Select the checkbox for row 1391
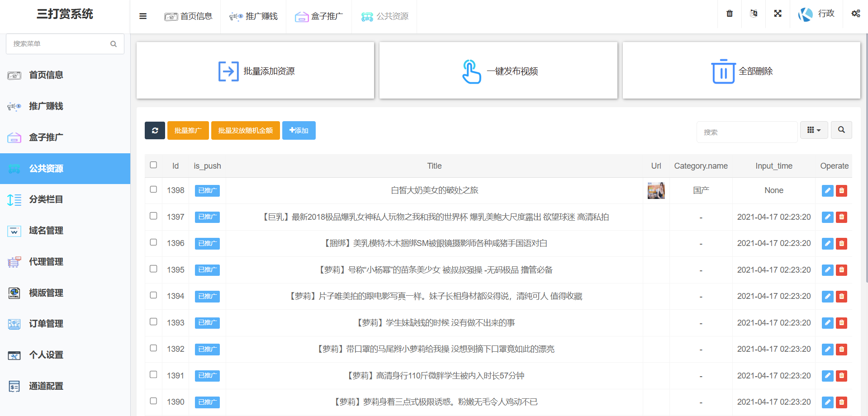868x416 pixels. coord(153,375)
